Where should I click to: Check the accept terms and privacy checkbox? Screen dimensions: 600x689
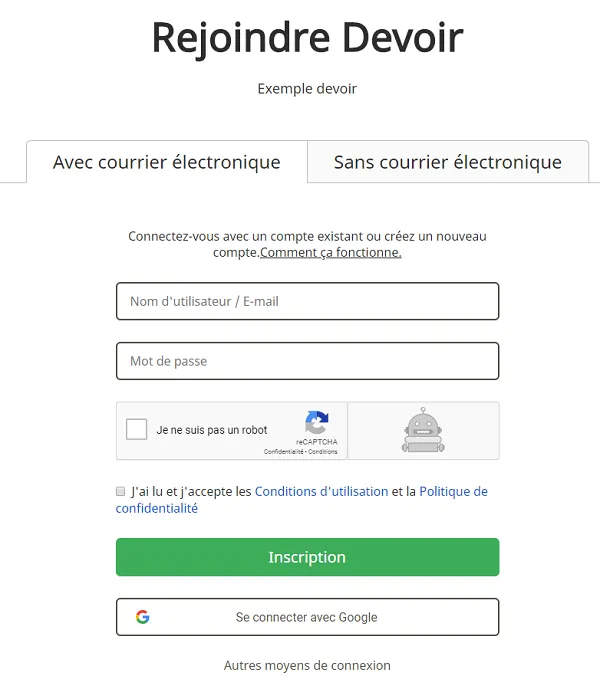[120, 491]
